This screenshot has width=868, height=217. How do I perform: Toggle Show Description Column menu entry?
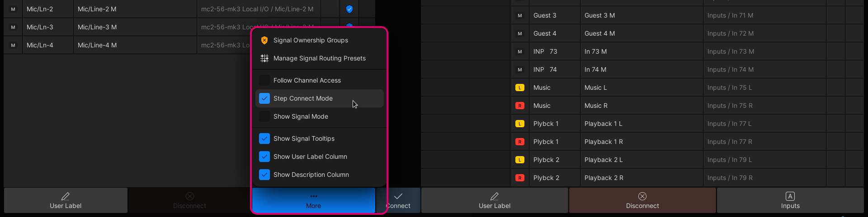pos(264,175)
